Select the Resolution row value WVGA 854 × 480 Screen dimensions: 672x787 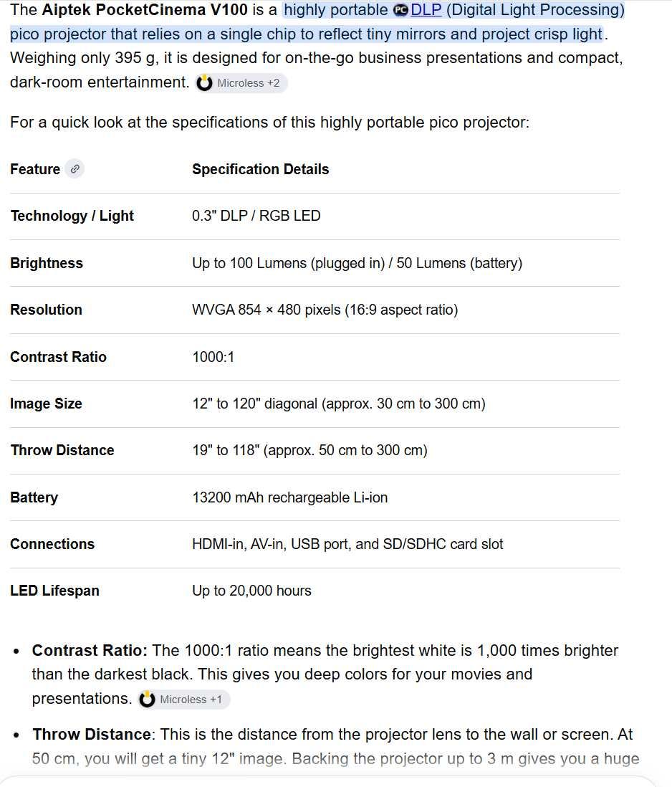pyautogui.click(x=325, y=310)
